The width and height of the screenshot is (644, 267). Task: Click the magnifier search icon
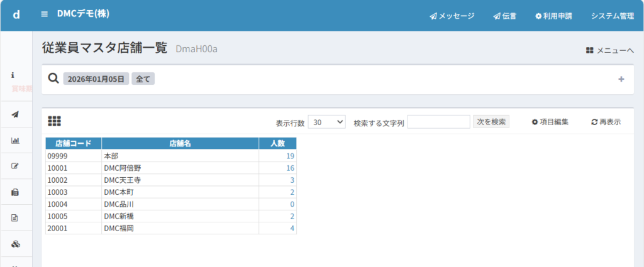[53, 79]
